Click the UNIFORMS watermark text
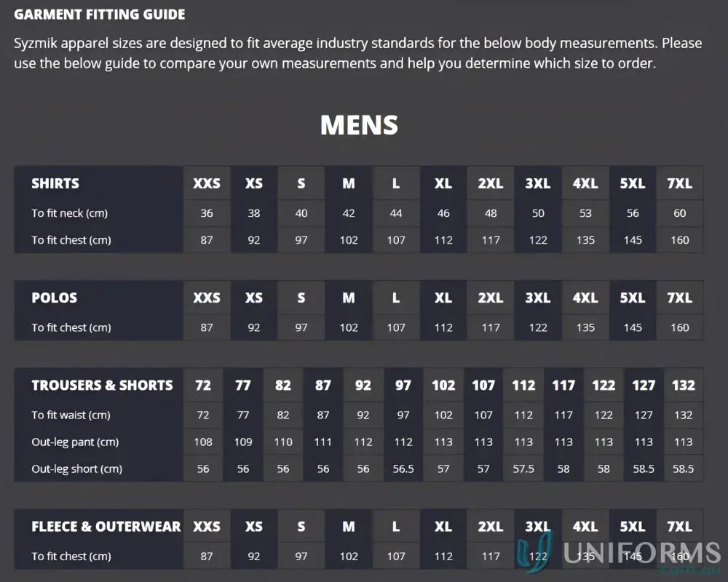The image size is (728, 582). tap(642, 553)
